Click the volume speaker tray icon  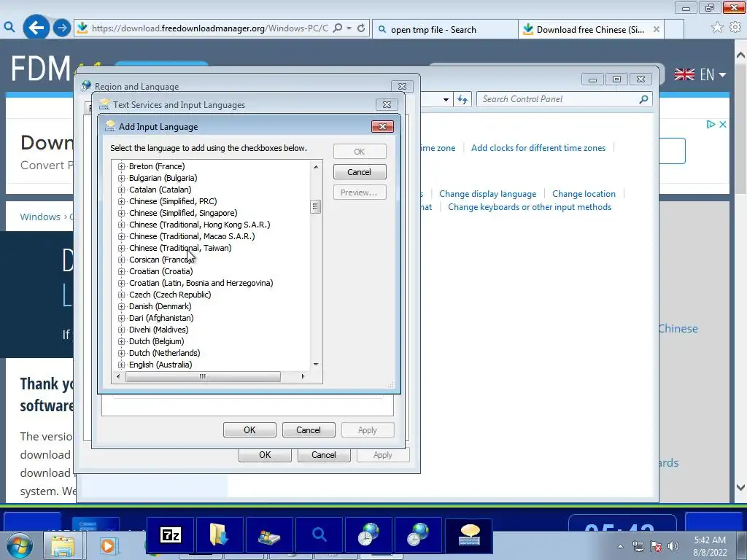673,545
